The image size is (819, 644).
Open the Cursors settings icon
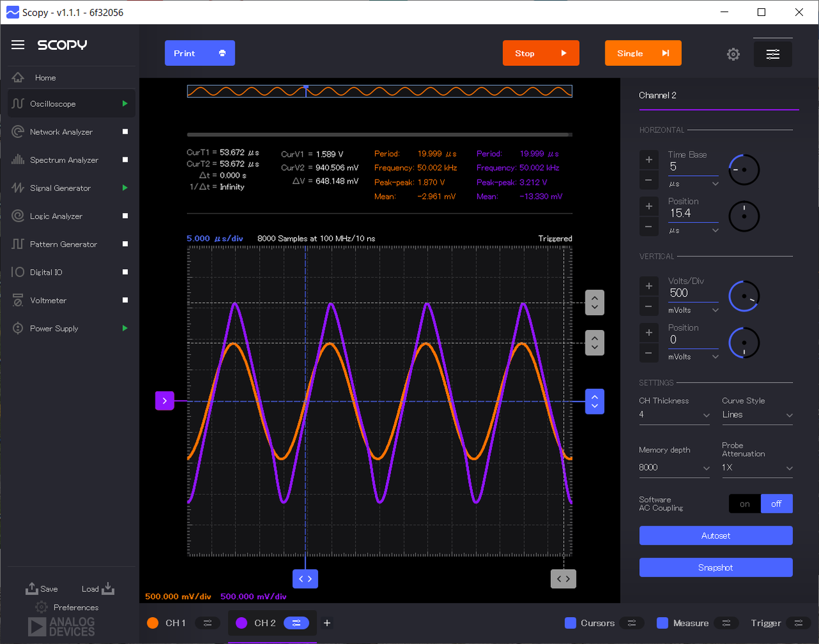(632, 623)
